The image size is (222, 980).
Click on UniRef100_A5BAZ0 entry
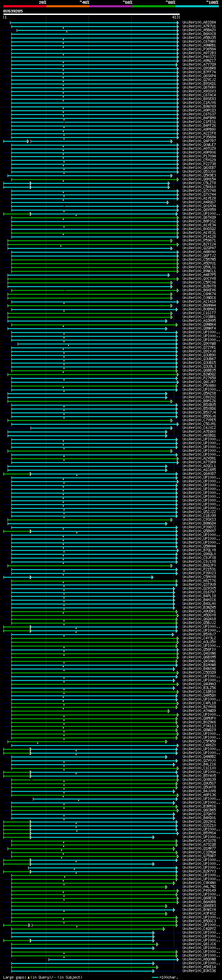[x=199, y=30]
